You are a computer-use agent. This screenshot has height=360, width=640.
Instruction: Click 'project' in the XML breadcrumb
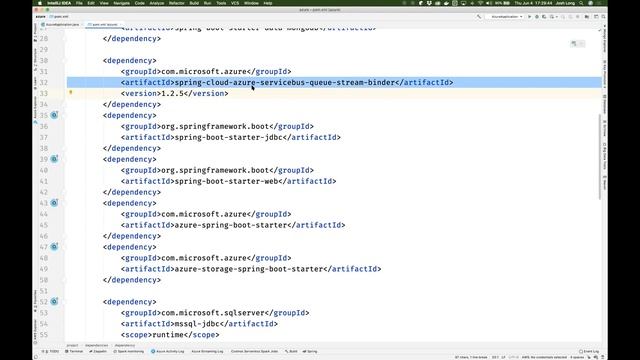72,345
